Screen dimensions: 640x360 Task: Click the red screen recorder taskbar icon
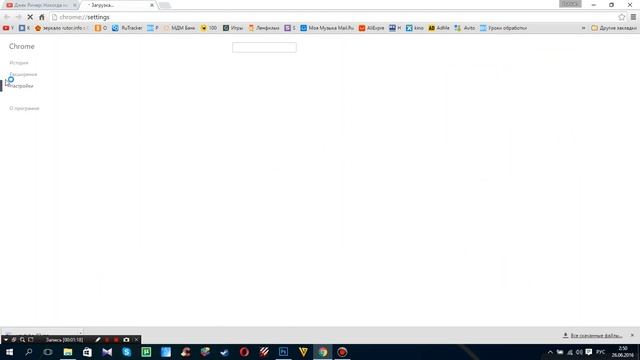pyautogui.click(x=342, y=352)
